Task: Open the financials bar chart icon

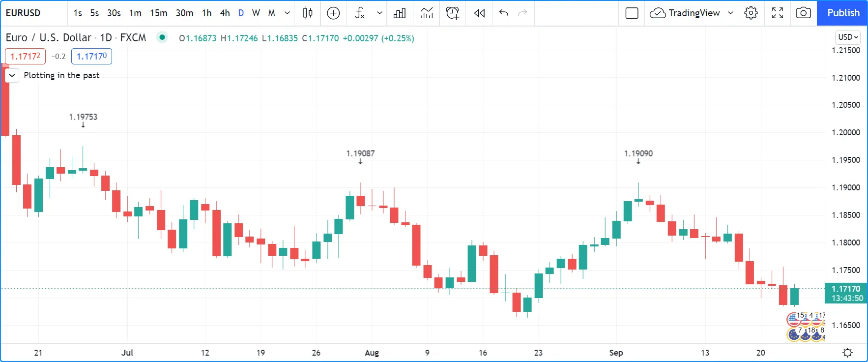Action: click(400, 13)
